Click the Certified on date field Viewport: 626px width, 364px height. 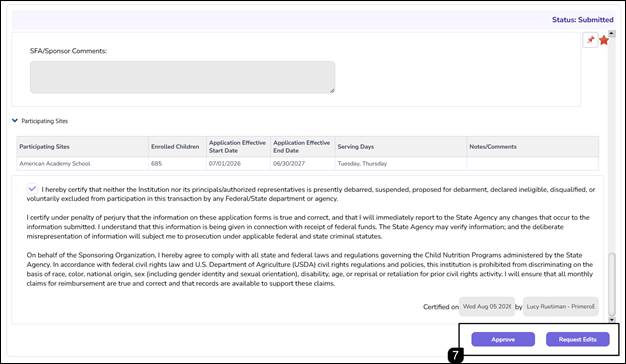tap(487, 307)
